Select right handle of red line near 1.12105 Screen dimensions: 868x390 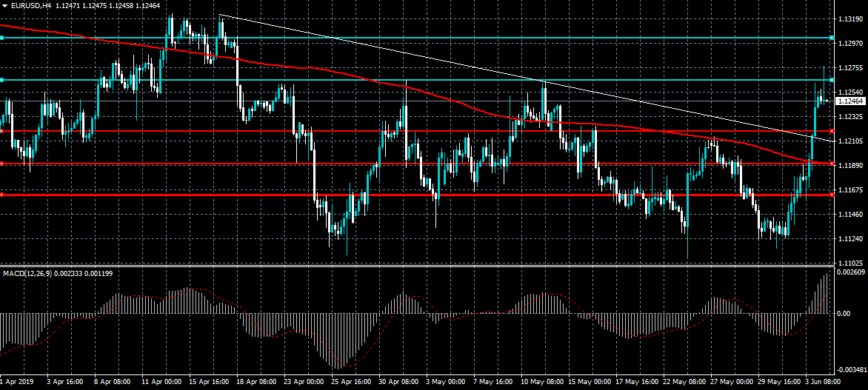pos(832,131)
